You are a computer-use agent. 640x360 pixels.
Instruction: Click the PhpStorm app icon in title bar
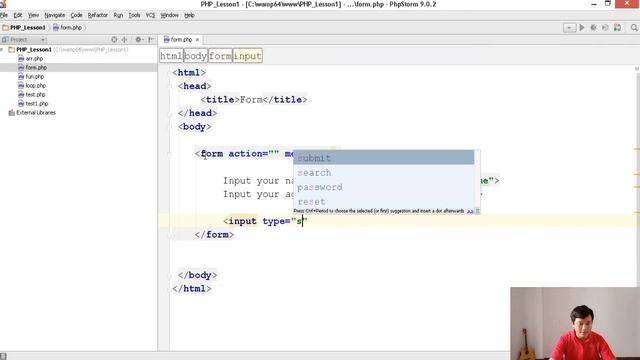tap(3, 4)
